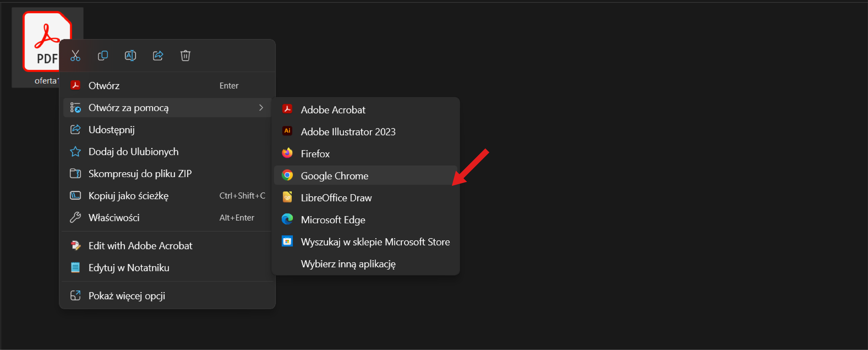Select Dodaj do Ulubionych entry
868x350 pixels.
click(133, 152)
